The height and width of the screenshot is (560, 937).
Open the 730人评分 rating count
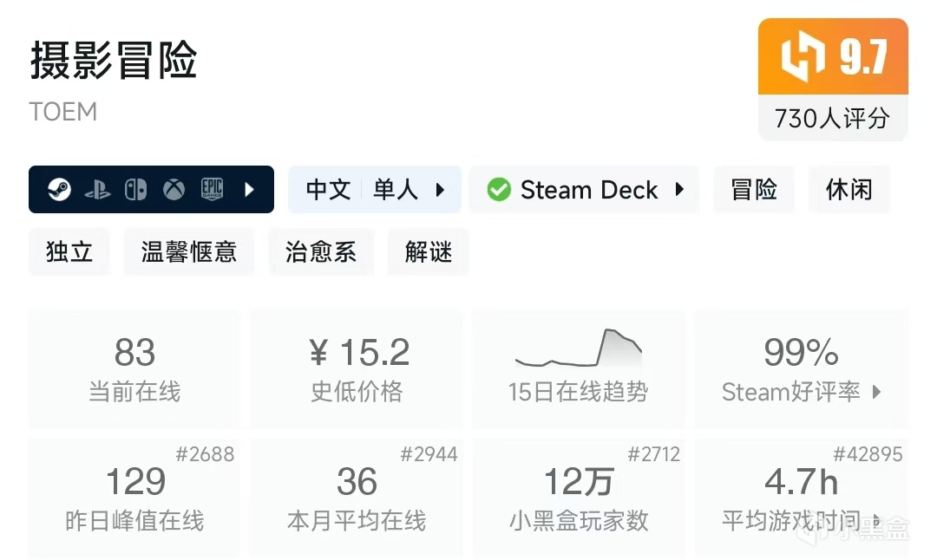pos(832,118)
